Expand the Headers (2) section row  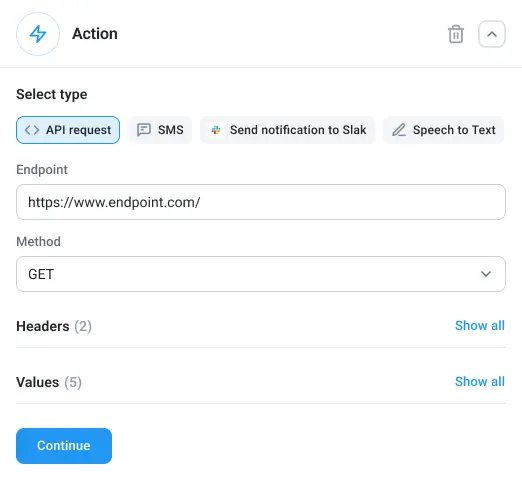click(x=261, y=326)
